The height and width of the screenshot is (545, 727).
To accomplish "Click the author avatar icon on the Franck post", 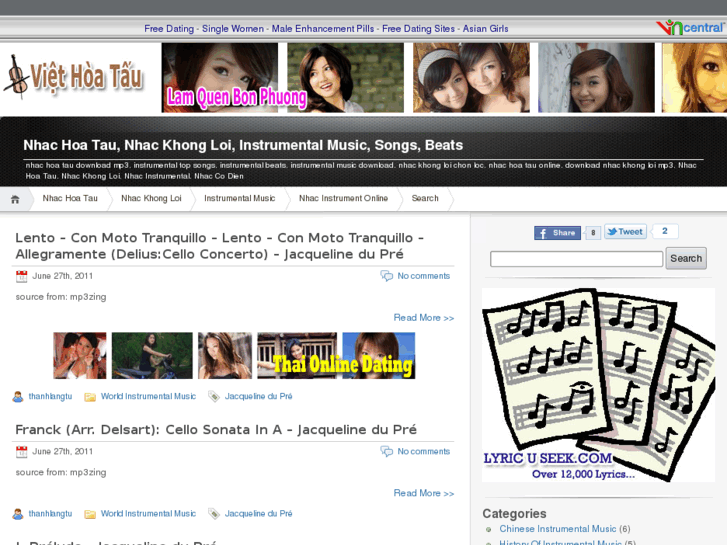I will coord(18,514).
